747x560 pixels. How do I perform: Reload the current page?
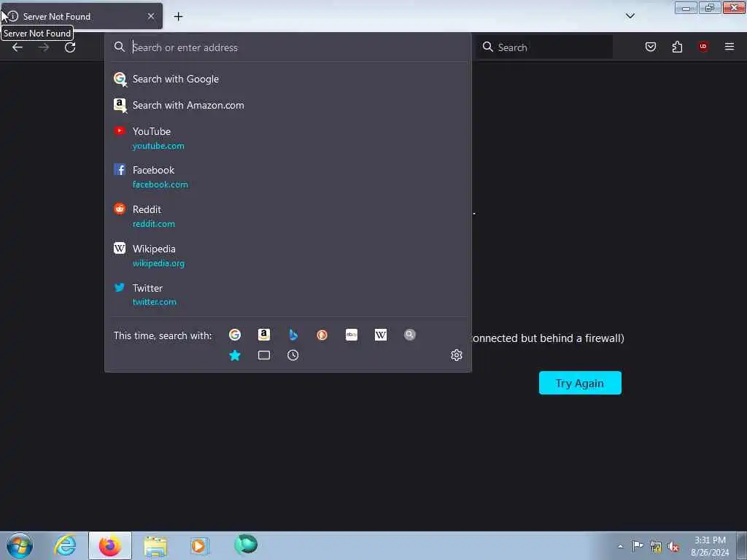pos(70,47)
